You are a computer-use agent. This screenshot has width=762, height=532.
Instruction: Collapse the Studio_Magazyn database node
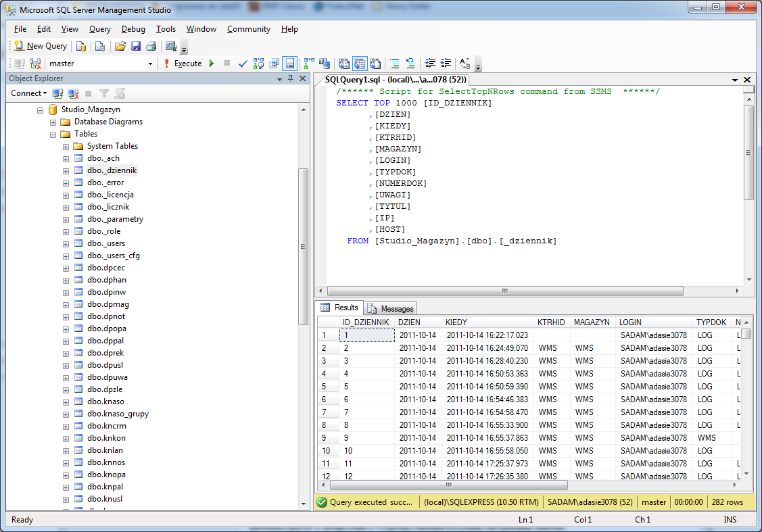click(x=40, y=110)
